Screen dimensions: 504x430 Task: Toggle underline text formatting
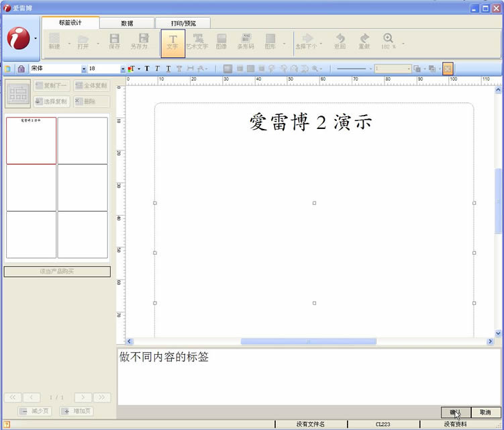tap(168, 69)
